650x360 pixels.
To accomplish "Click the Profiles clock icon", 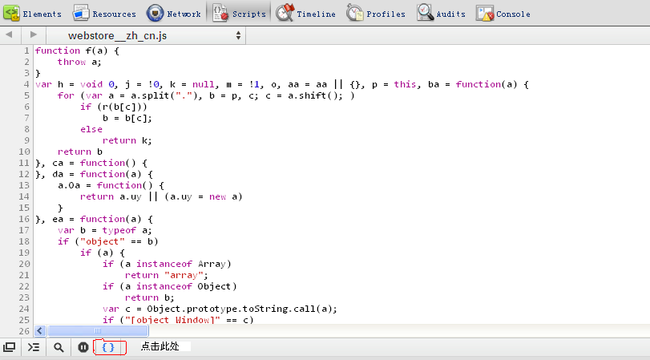I will [355, 13].
